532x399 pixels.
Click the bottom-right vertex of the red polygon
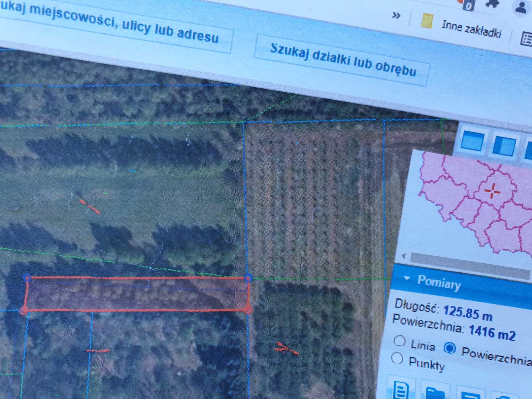coord(248,310)
